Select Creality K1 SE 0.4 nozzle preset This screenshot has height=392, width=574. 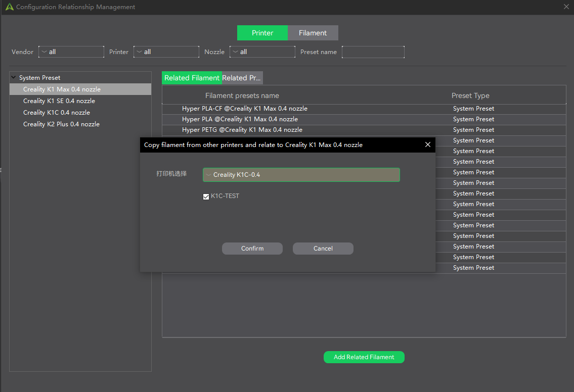(80, 101)
